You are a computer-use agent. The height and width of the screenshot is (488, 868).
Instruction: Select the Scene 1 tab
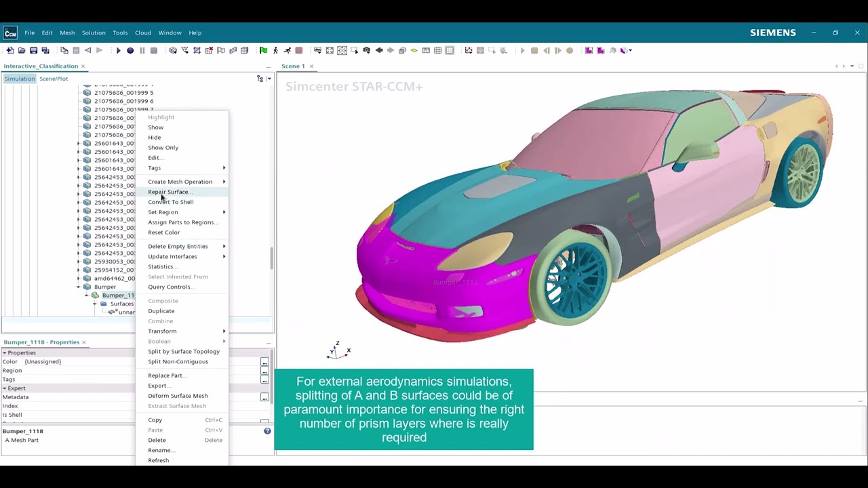[294, 66]
